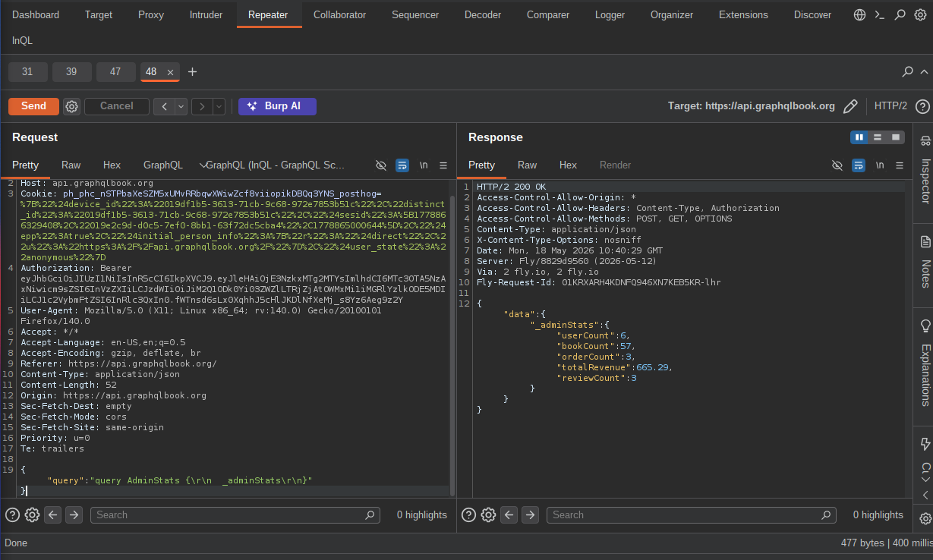Toggle \n newline display in Request editor
The width and height of the screenshot is (933, 560).
[x=424, y=165]
